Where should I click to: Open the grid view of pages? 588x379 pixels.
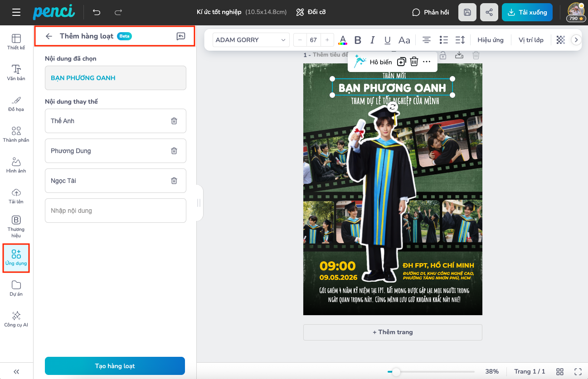(x=560, y=371)
